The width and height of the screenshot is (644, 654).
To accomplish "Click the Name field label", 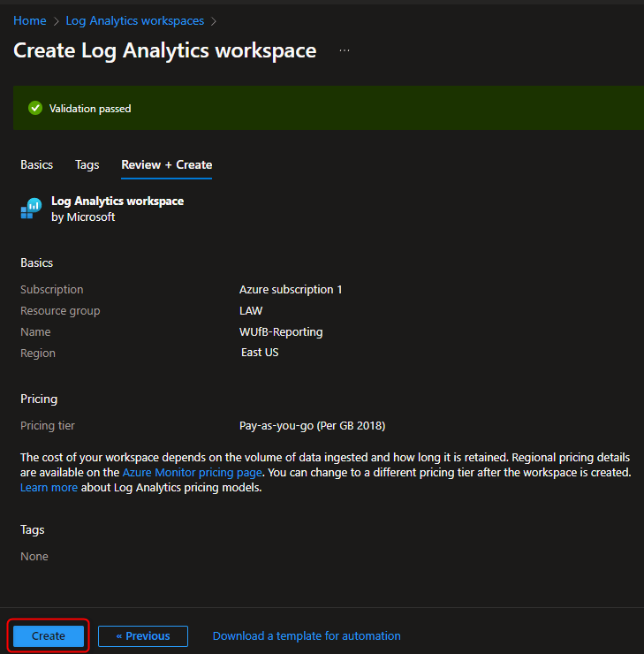I will 35,332.
